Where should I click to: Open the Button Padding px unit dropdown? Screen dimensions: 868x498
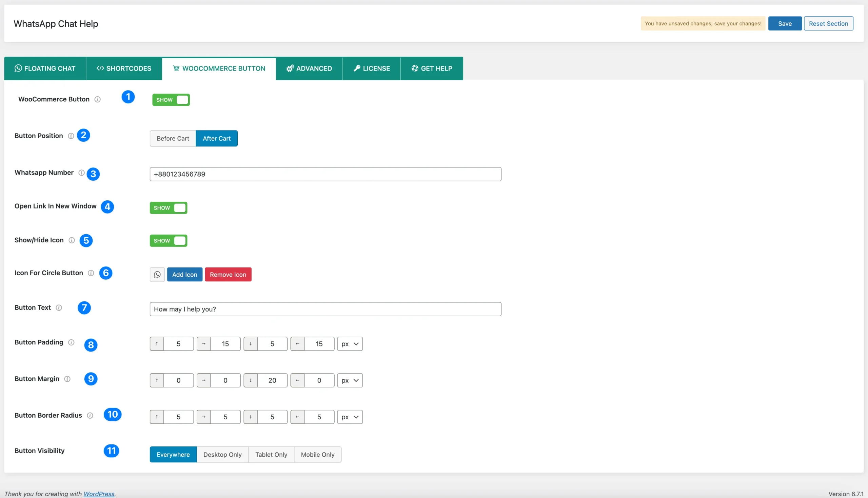coord(350,344)
